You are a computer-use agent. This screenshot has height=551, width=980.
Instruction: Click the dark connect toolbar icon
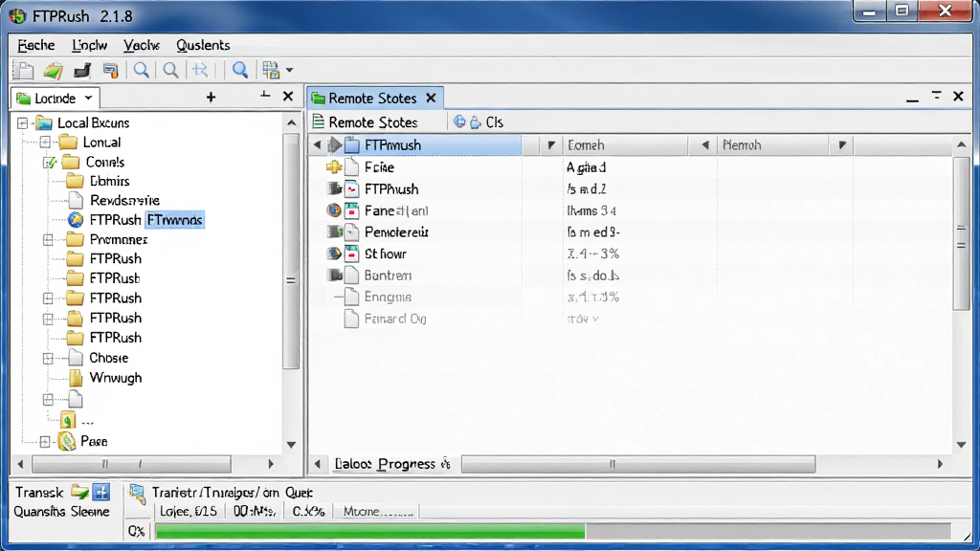(82, 70)
